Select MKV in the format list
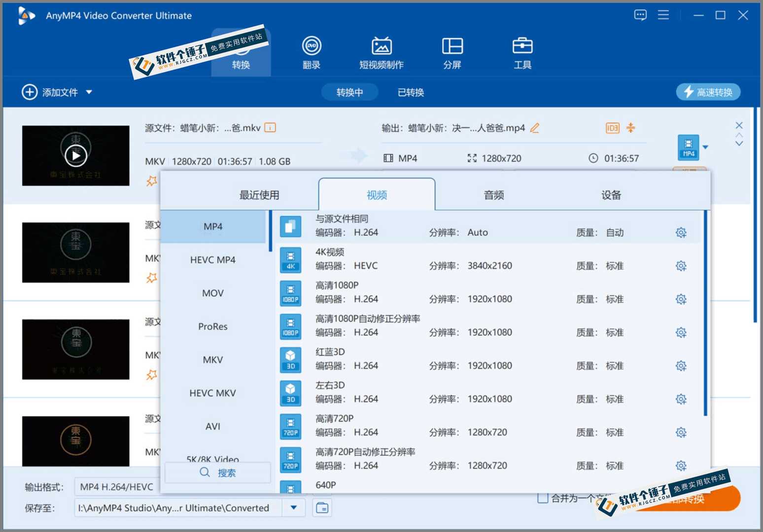This screenshot has width=763, height=532. pos(213,359)
